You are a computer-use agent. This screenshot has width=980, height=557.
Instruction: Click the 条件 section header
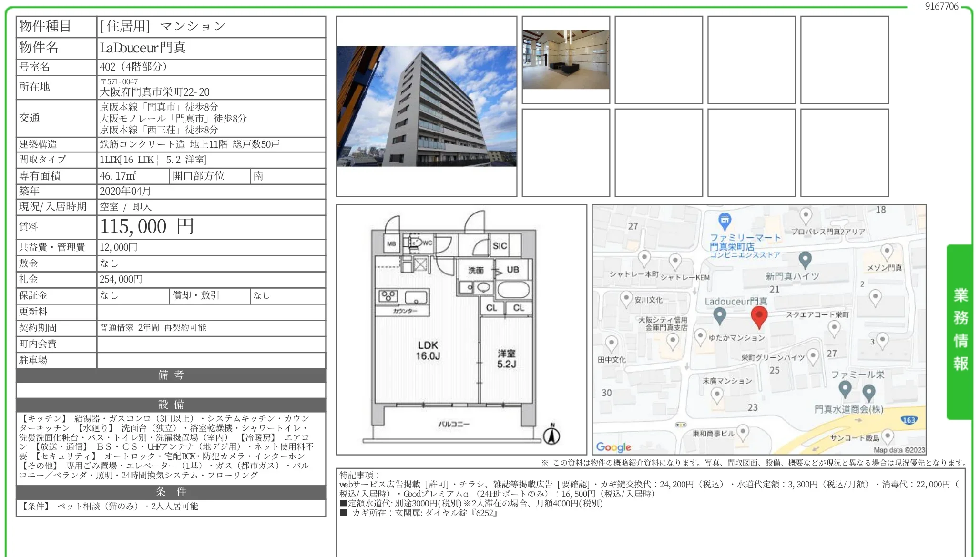[x=171, y=492]
